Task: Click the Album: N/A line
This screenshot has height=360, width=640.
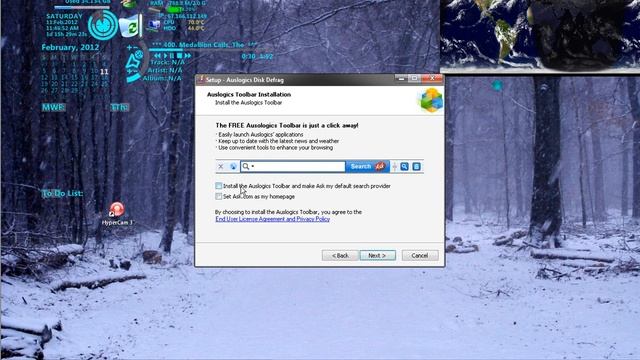Action: tap(162, 78)
